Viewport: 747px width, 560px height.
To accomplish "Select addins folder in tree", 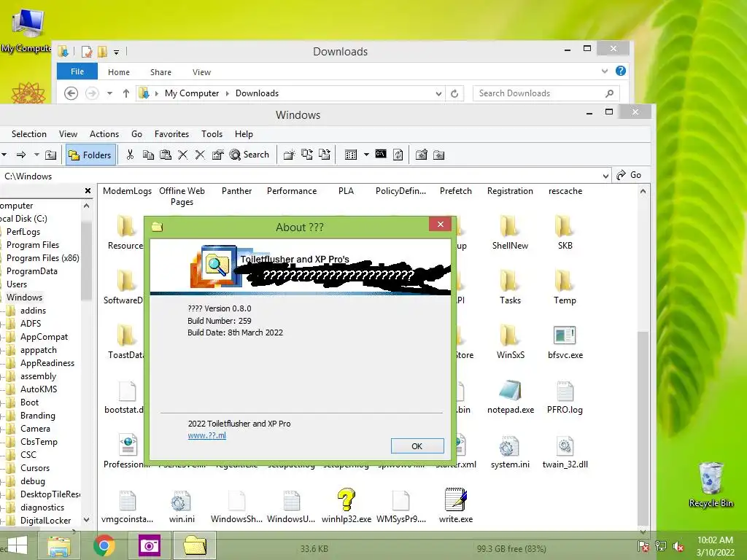I will (x=33, y=311).
